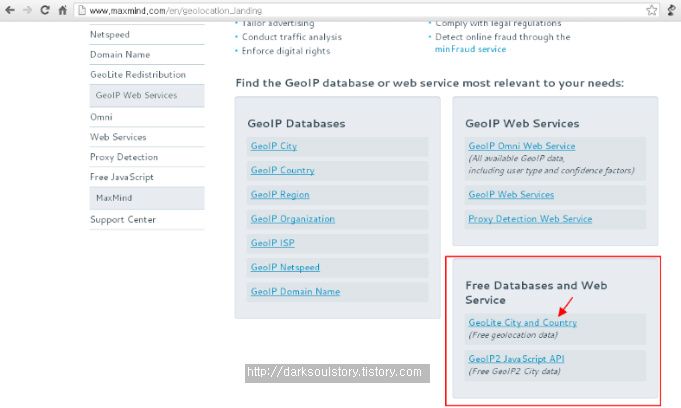
Task: Open GeoIP Web Services link in right panel
Action: click(511, 195)
